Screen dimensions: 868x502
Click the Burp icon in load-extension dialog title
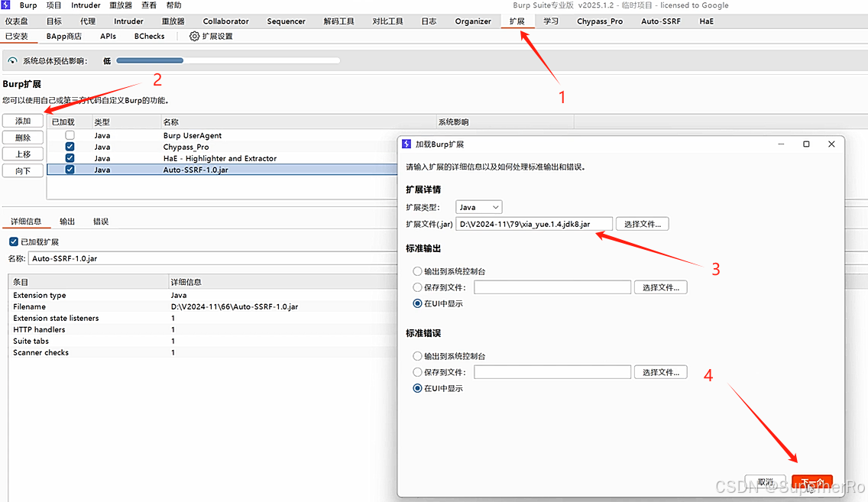coord(406,144)
